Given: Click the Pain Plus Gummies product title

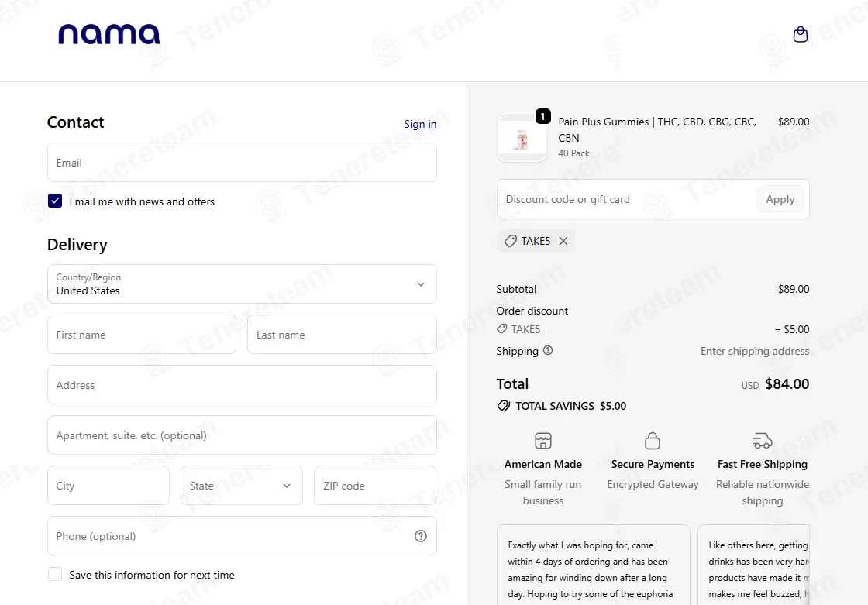Looking at the screenshot, I should point(658,129).
